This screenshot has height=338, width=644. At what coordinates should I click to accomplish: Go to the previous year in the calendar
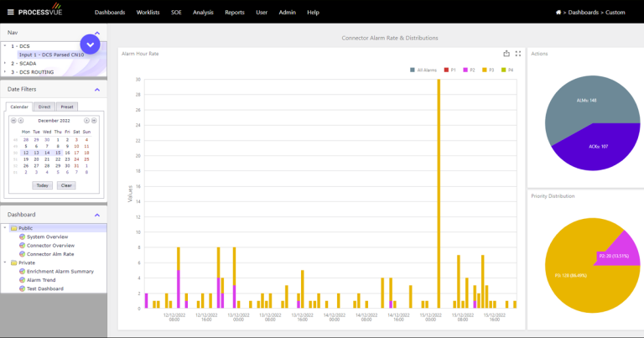click(x=13, y=120)
